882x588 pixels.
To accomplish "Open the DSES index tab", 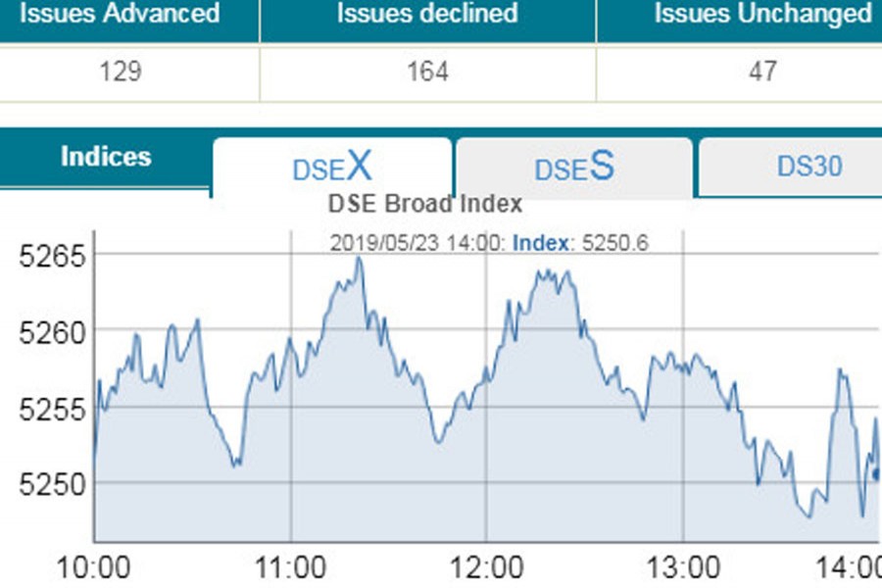I will pos(574,168).
